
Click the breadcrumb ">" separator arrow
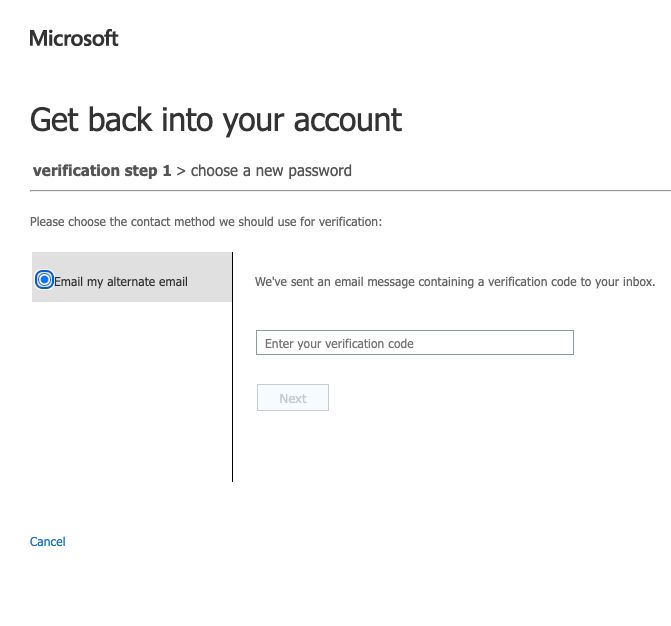(181, 171)
